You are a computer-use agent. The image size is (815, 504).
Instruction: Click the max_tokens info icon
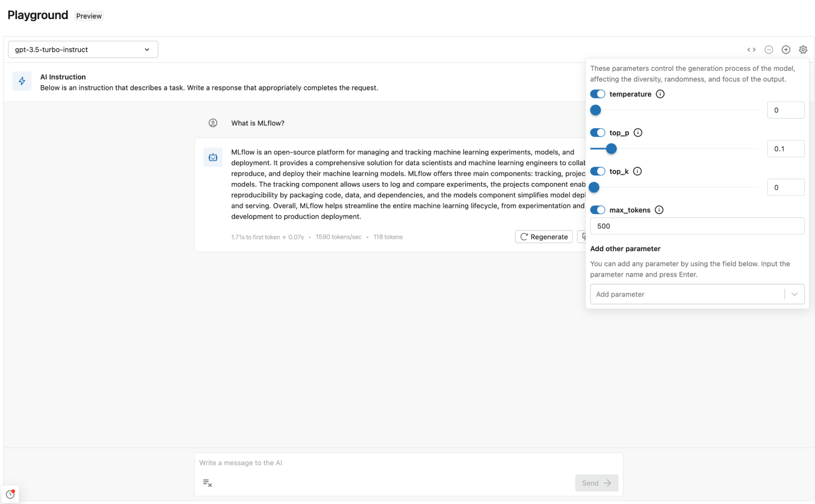click(659, 210)
